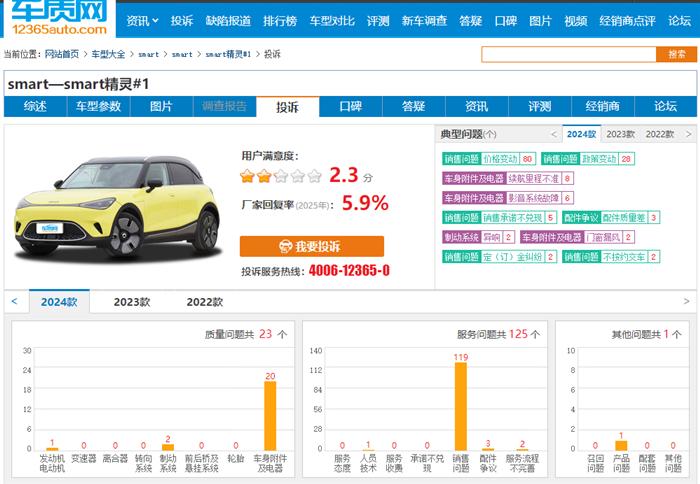Select 2023款 in the 典型问题 panel
Image resolution: width=700 pixels, height=484 pixels.
621,134
